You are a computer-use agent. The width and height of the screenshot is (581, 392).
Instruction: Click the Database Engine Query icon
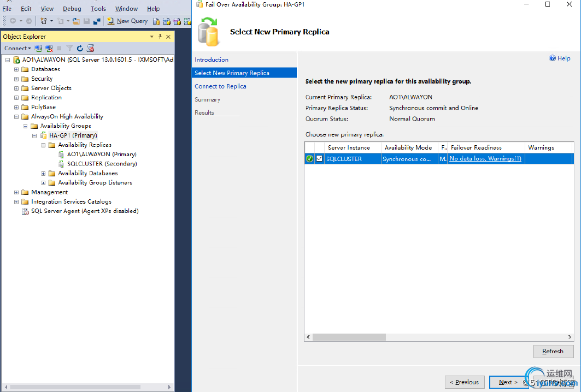click(x=156, y=21)
